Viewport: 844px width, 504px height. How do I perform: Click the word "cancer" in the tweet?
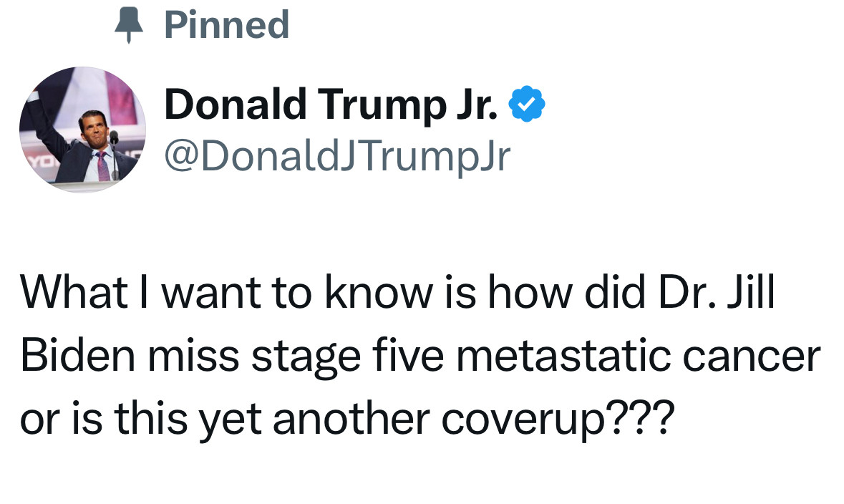pyautogui.click(x=746, y=356)
